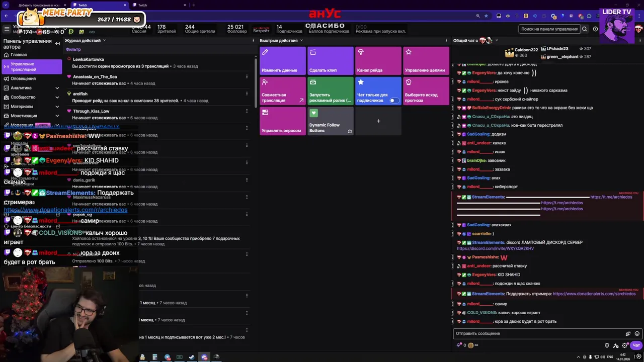This screenshot has height=362, width=644.
Task: Click Выберите исход прогноза tile
Action: pos(426,91)
